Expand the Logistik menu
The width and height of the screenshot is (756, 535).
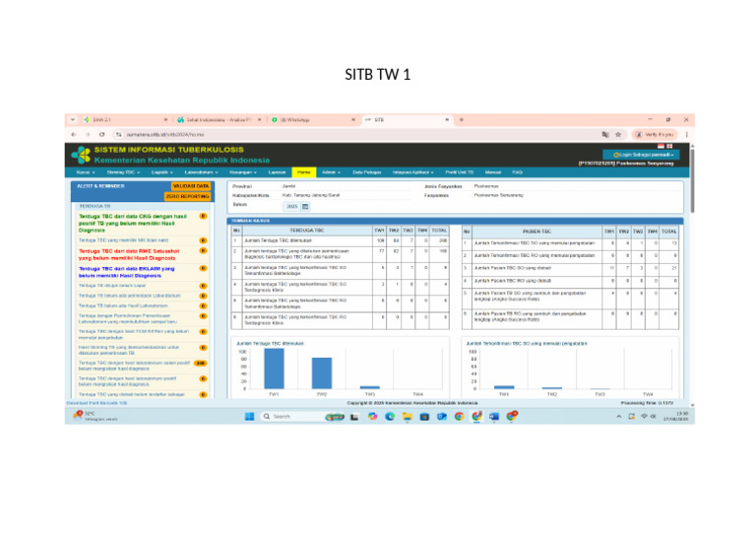[x=162, y=172]
